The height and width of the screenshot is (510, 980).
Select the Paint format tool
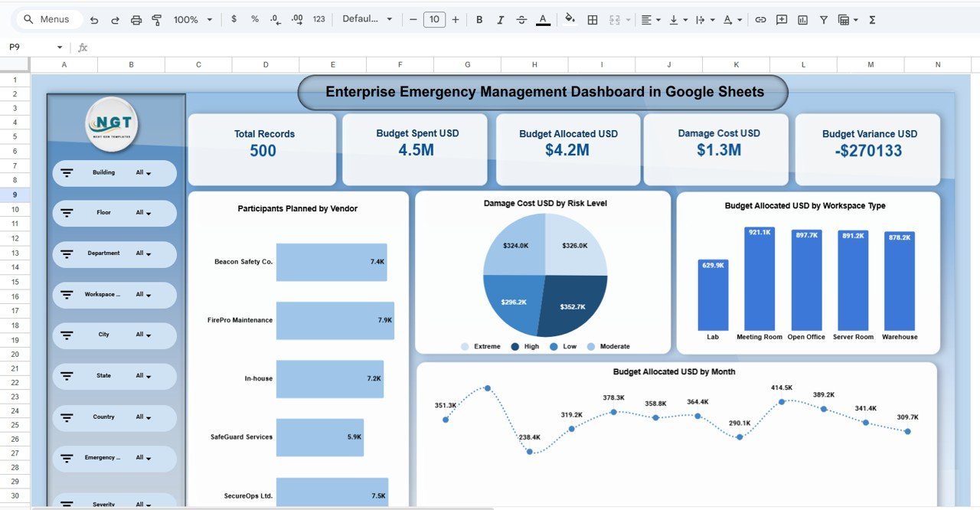click(156, 19)
